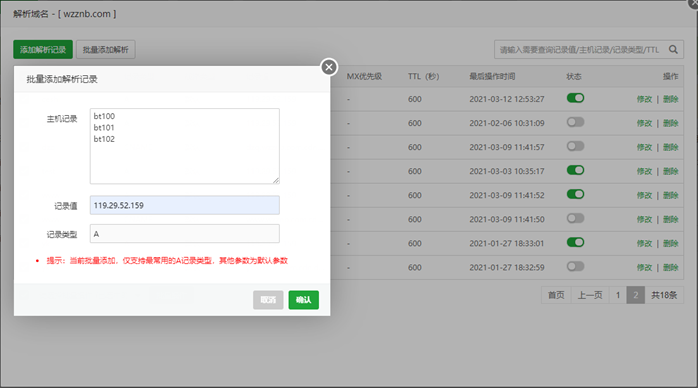
Task: Click 删除 for 2021-03-12 12:53:27 row
Action: coord(671,99)
